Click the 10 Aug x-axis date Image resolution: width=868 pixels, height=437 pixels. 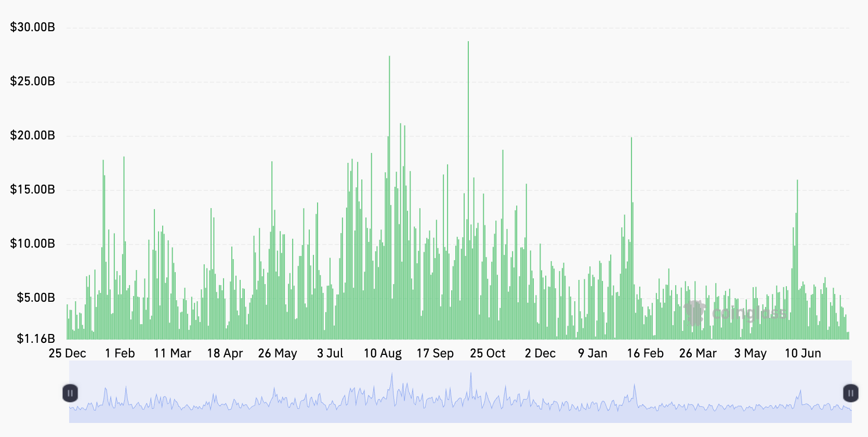click(x=383, y=353)
